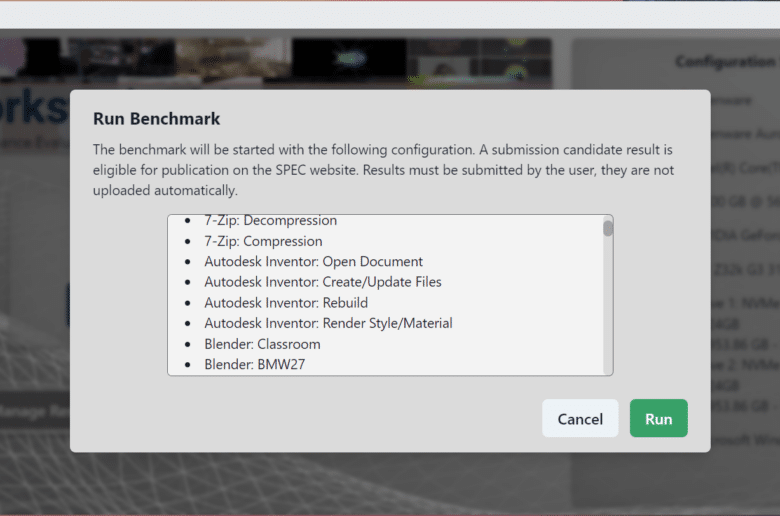Select the Autodesk Inventor: Rebuild entry

pos(286,303)
